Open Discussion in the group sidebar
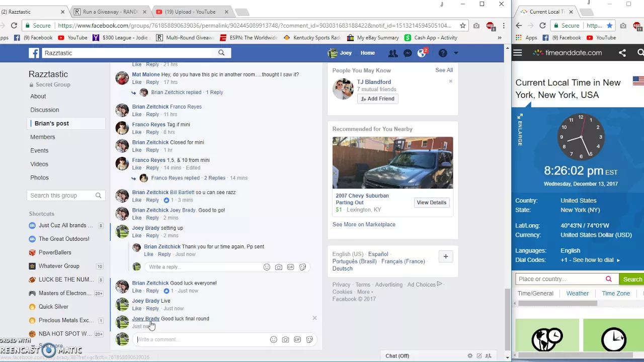Image resolution: width=644 pixels, height=362 pixels. [45, 110]
